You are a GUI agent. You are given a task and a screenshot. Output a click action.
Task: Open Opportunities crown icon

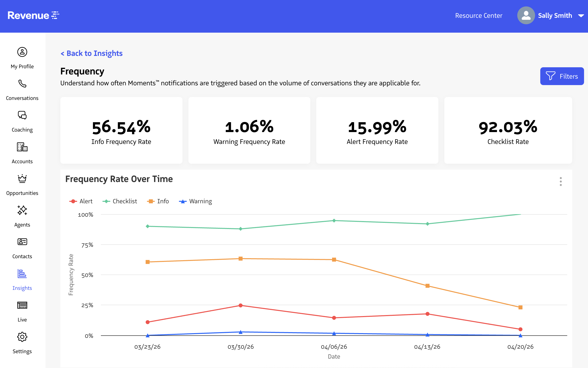pos(22,179)
